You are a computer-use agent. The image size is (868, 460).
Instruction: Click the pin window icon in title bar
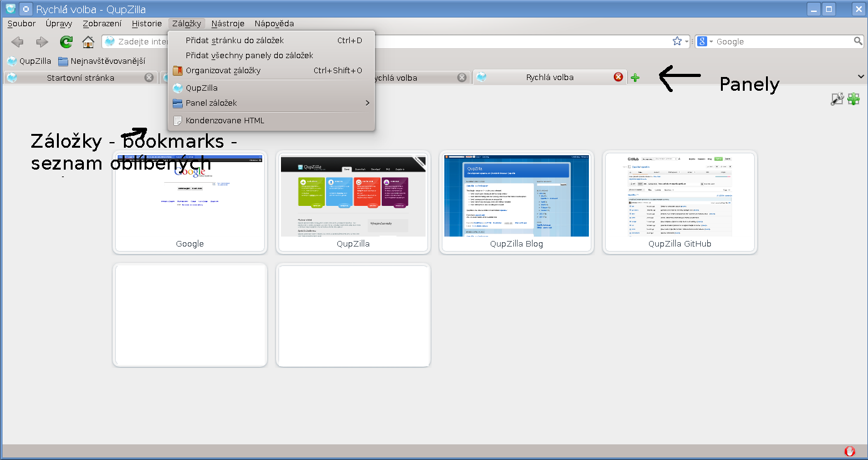(26, 9)
